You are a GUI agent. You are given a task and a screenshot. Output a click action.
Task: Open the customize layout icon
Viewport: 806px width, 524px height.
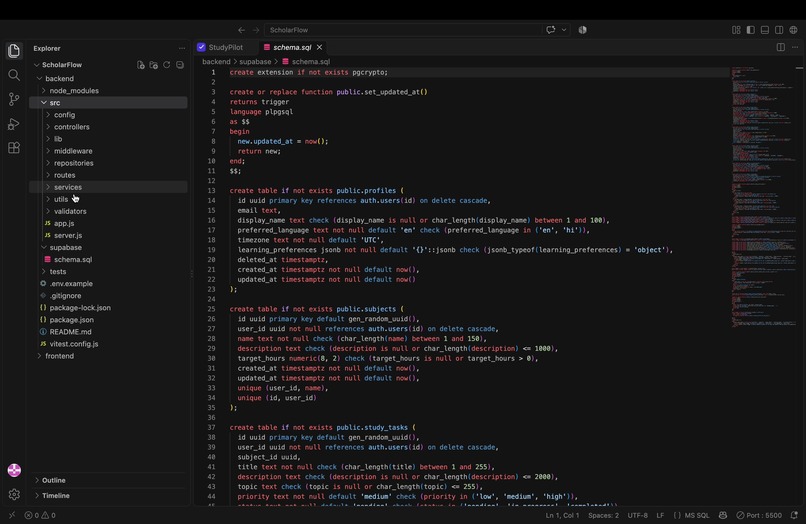tap(736, 30)
